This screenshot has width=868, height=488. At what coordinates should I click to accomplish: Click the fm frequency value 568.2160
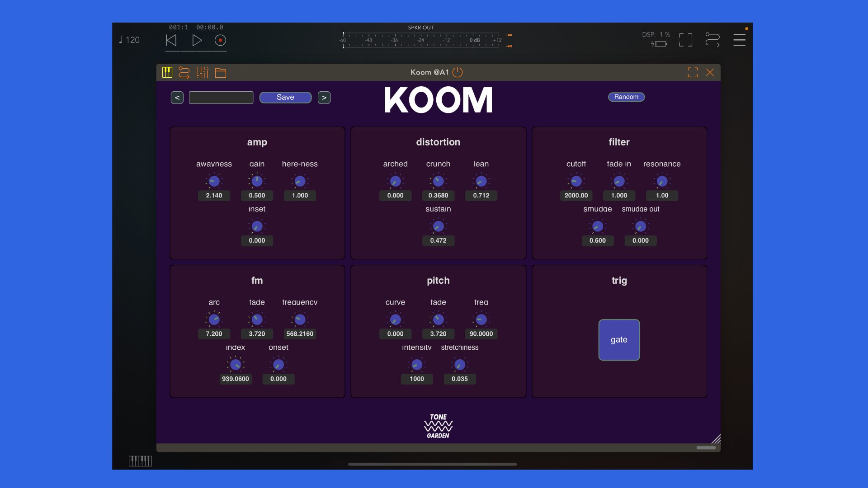300,334
